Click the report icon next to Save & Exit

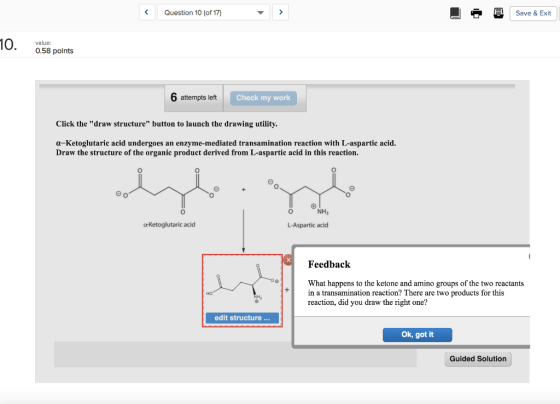pyautogui.click(x=498, y=13)
